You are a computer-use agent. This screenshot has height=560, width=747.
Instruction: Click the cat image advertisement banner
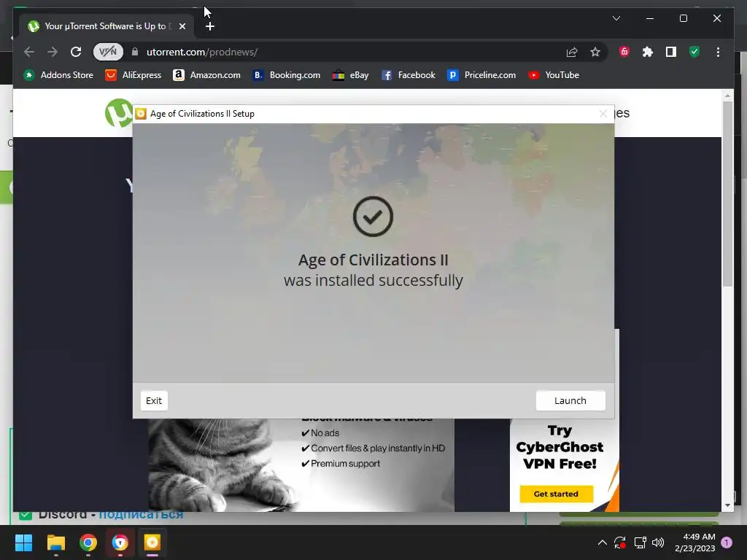(x=301, y=465)
